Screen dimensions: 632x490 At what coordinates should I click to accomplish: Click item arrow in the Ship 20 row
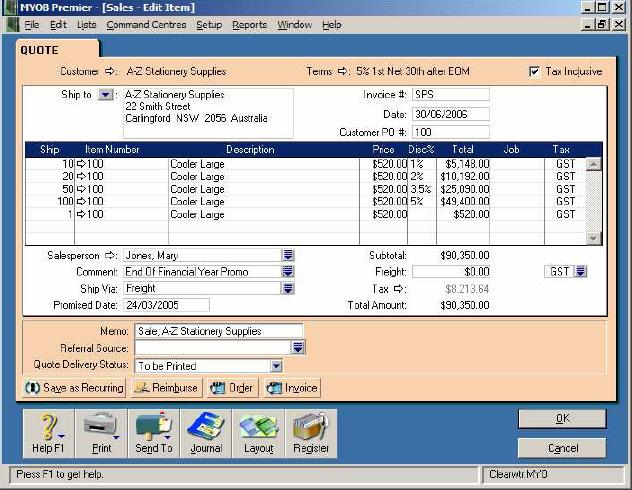81,176
